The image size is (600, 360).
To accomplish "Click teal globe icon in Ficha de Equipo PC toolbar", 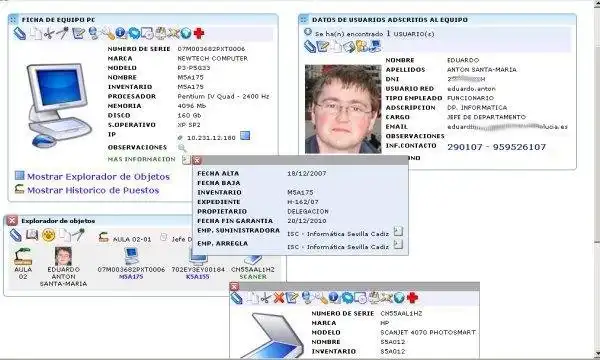I will pyautogui.click(x=186, y=34).
